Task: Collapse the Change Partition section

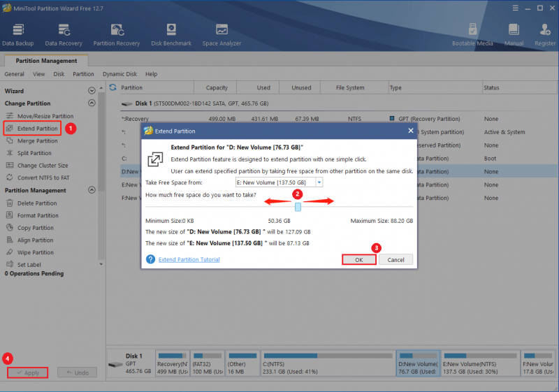Action: [92, 103]
